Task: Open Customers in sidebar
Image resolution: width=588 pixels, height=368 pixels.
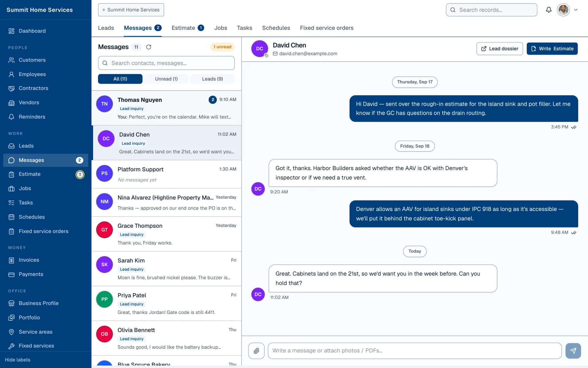Action: point(46,60)
